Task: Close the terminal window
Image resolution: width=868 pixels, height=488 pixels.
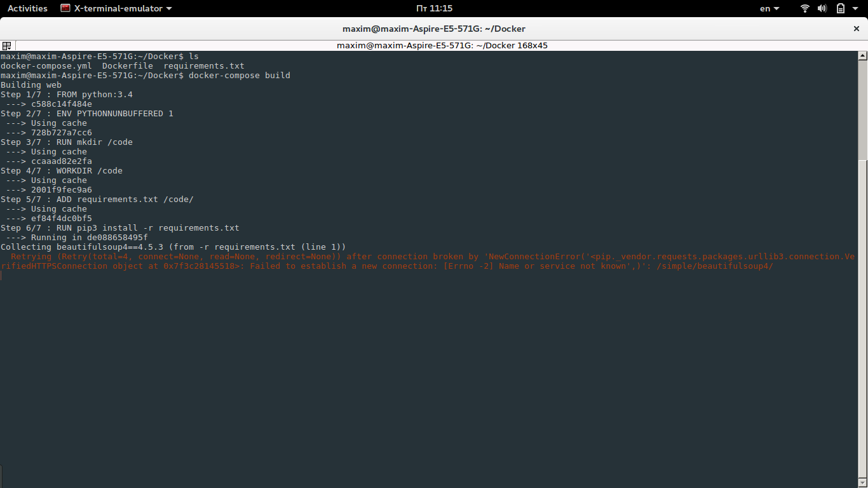Action: point(856,29)
